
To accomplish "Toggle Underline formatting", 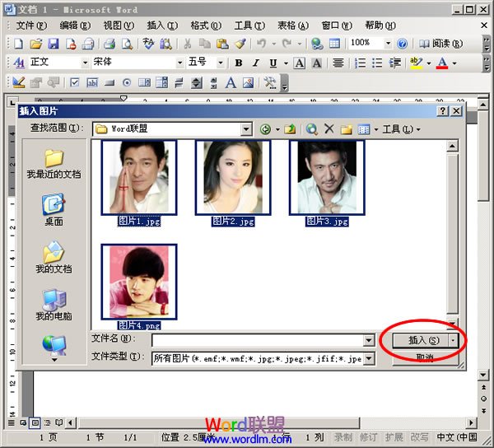I will [273, 63].
